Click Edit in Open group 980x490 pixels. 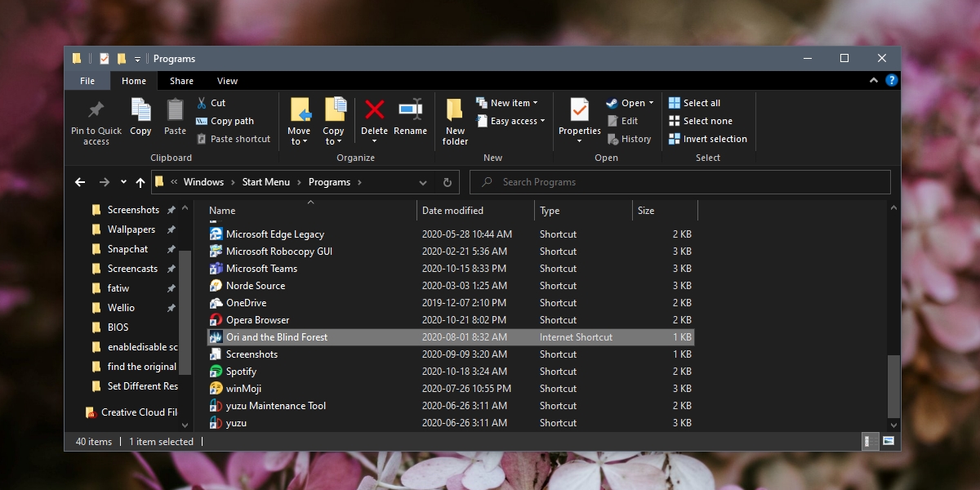[621, 121]
